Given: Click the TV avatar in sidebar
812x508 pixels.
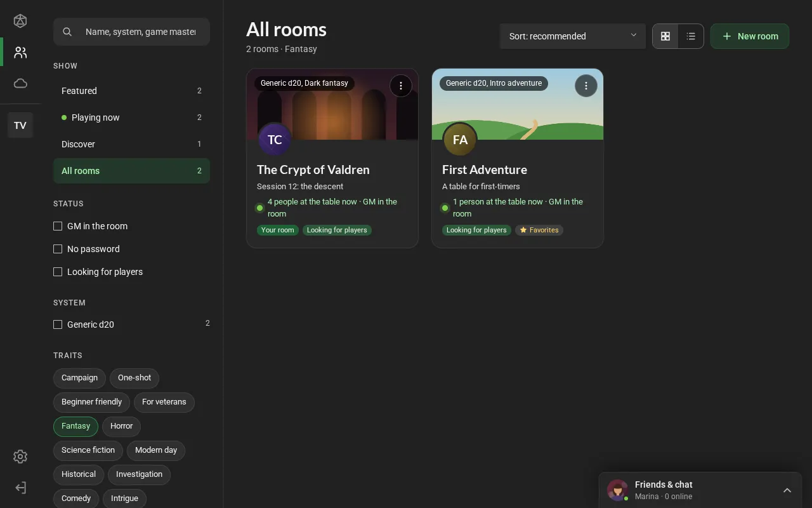Looking at the screenshot, I should tap(20, 125).
